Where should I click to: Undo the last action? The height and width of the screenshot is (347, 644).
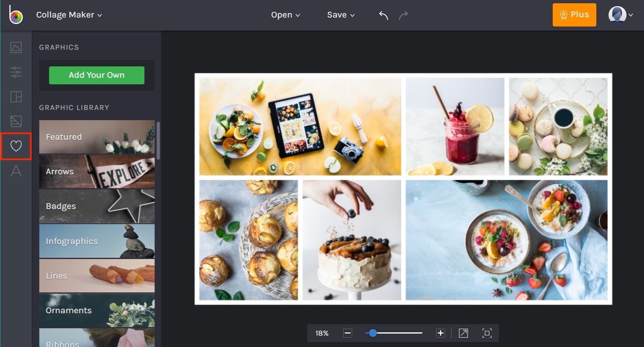[383, 15]
